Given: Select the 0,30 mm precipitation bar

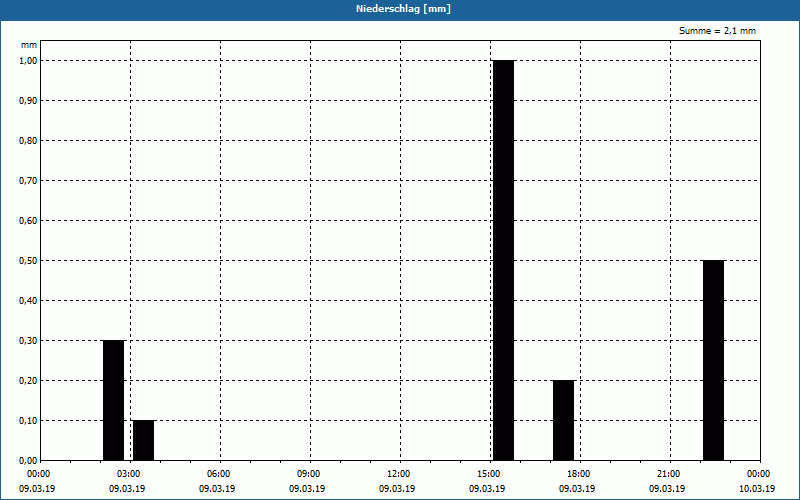Looking at the screenshot, I should click(113, 400).
